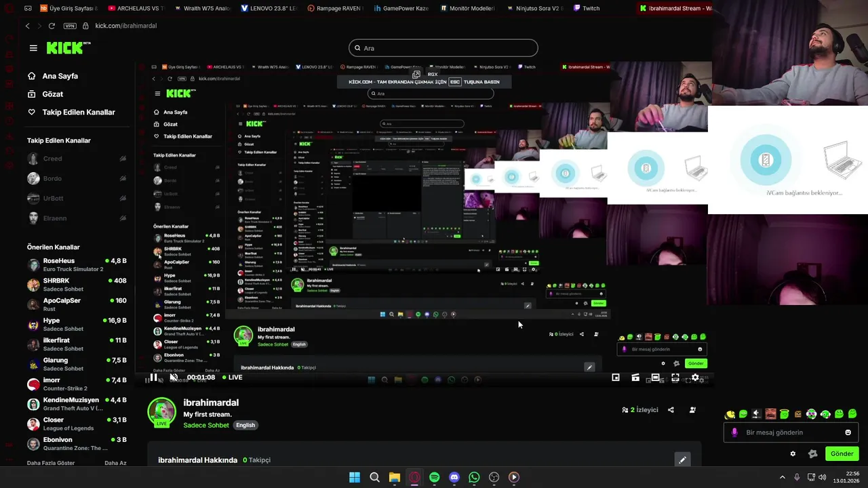Click the Kick logo in header
The width and height of the screenshot is (868, 488).
(68, 47)
